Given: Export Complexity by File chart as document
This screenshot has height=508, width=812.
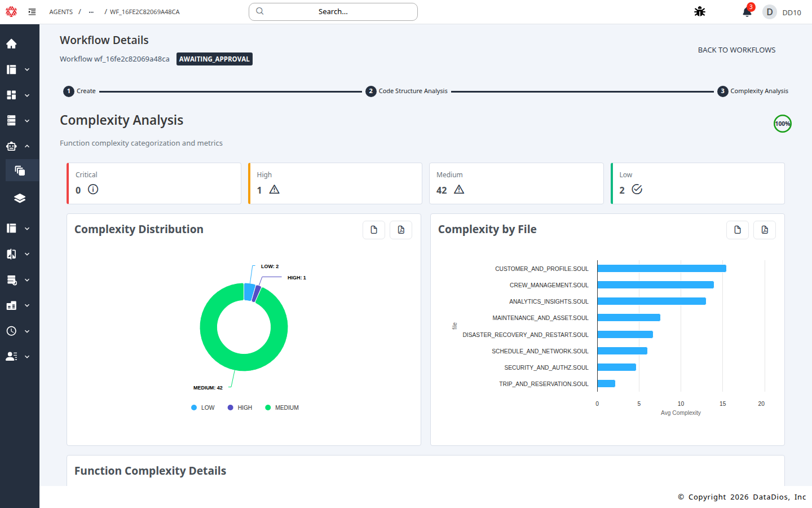Looking at the screenshot, I should pos(737,230).
